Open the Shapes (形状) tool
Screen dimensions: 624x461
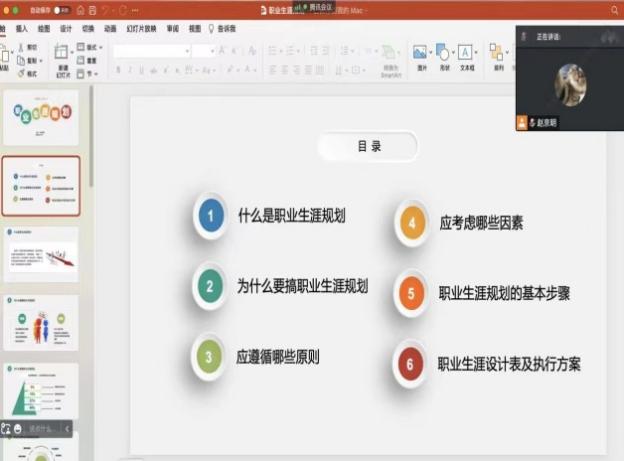[x=443, y=54]
